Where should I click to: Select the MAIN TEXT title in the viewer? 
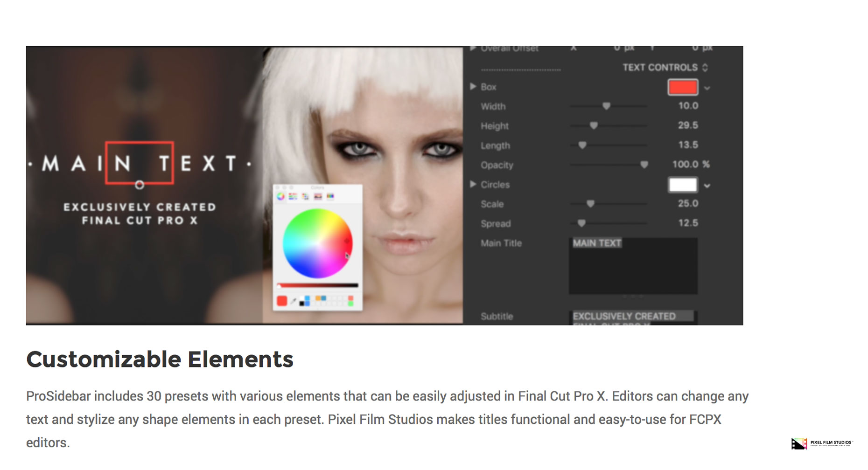140,164
